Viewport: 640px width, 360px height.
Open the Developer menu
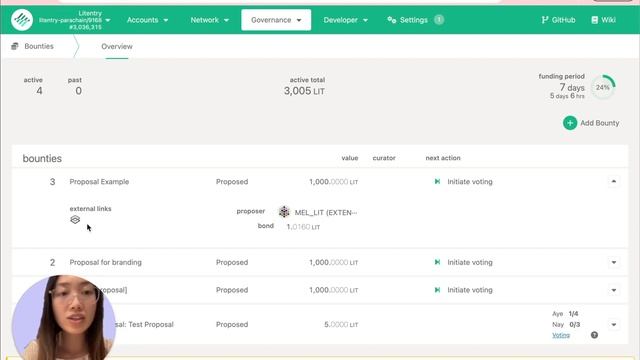coord(345,20)
